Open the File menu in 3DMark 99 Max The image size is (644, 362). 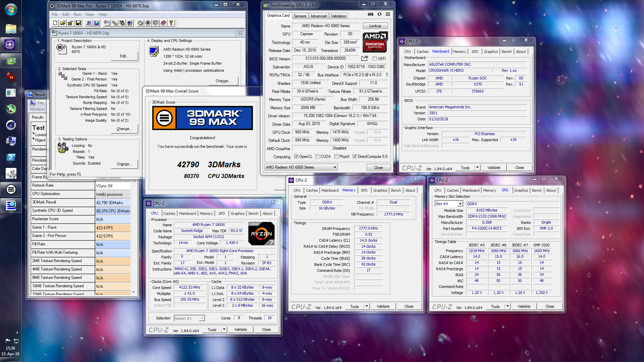point(55,14)
